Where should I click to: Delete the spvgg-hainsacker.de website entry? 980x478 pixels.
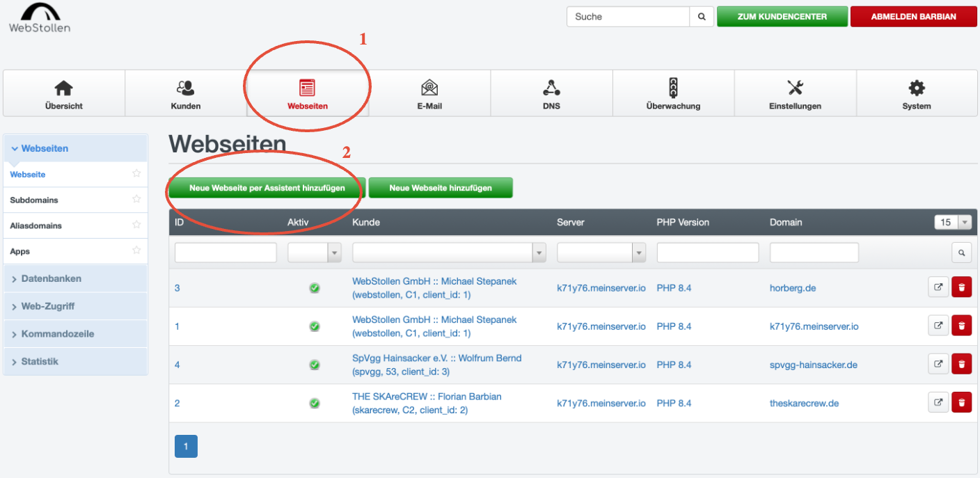pos(961,363)
